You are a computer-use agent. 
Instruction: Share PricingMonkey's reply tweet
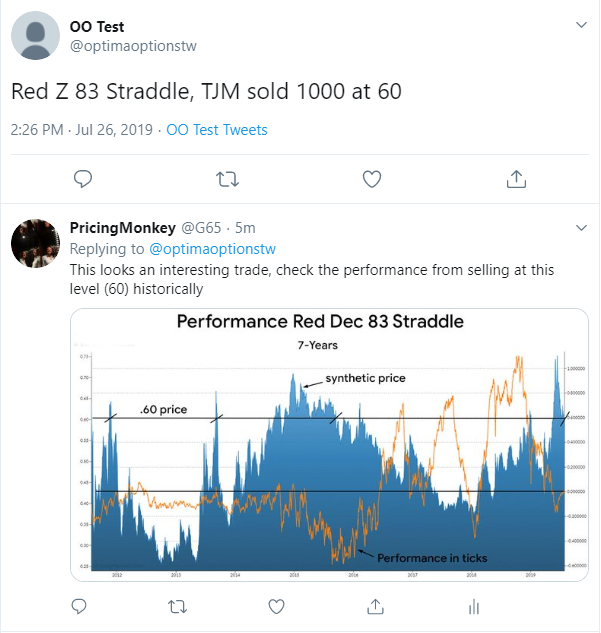click(375, 606)
